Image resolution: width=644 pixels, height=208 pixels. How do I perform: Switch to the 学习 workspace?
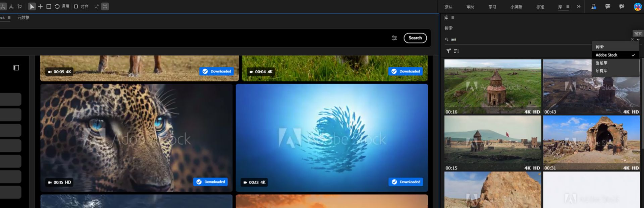click(492, 7)
